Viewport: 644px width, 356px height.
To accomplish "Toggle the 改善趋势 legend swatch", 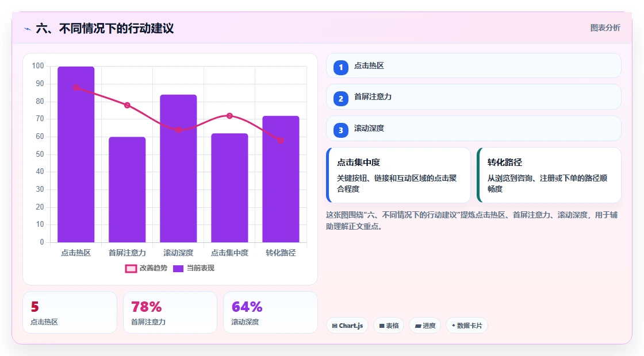I will click(131, 269).
